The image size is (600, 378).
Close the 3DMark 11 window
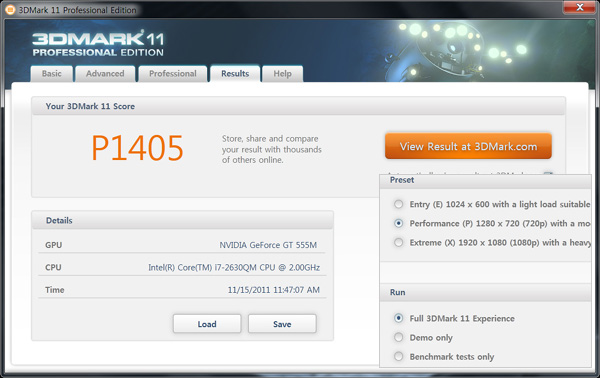tap(580, 7)
